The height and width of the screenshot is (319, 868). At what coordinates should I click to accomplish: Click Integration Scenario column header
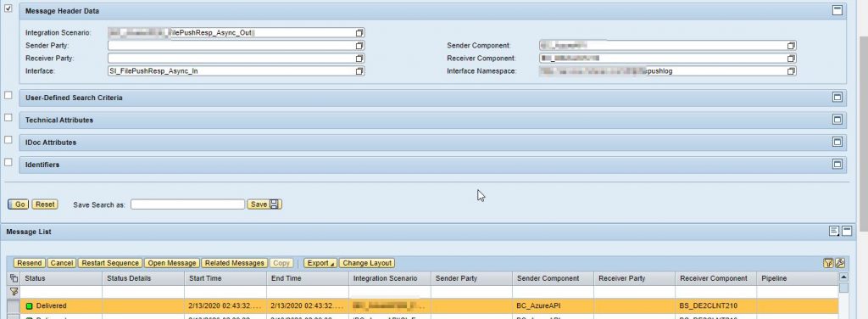(x=389, y=278)
